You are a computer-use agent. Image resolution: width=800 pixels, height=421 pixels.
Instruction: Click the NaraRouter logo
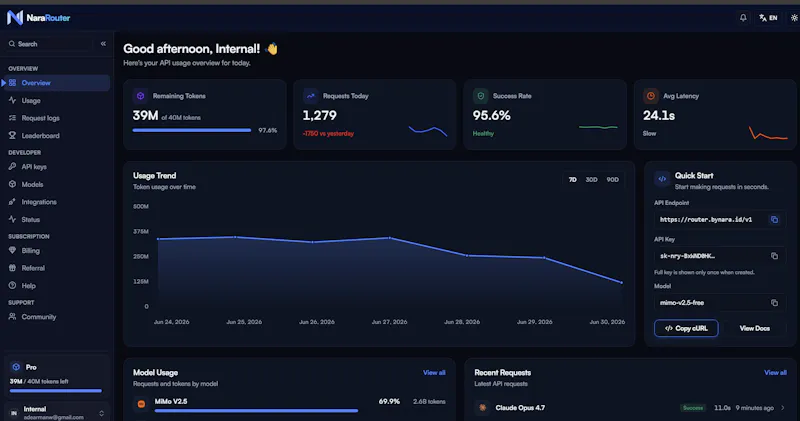(x=38, y=18)
